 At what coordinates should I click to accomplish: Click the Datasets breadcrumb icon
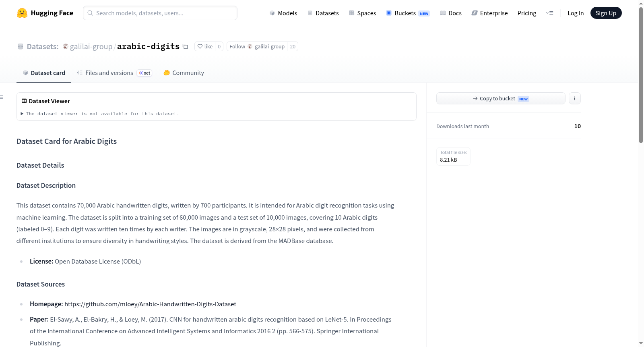[x=21, y=47]
